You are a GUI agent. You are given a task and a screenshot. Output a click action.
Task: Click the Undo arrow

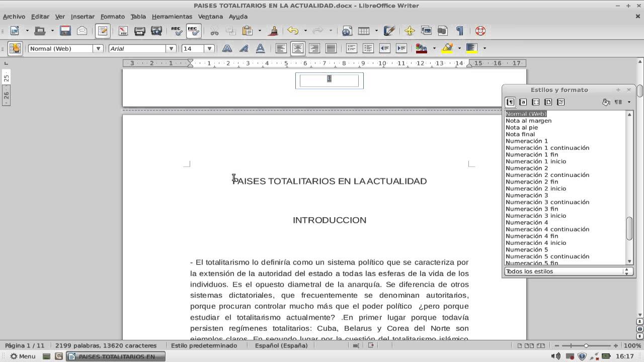293,31
